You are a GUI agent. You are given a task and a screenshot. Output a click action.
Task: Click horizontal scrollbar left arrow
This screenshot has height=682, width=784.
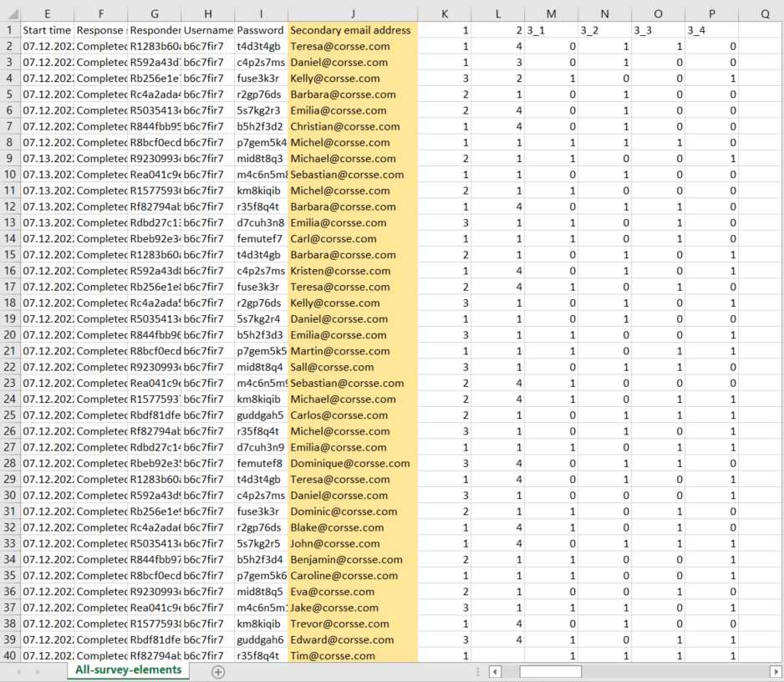[495, 671]
